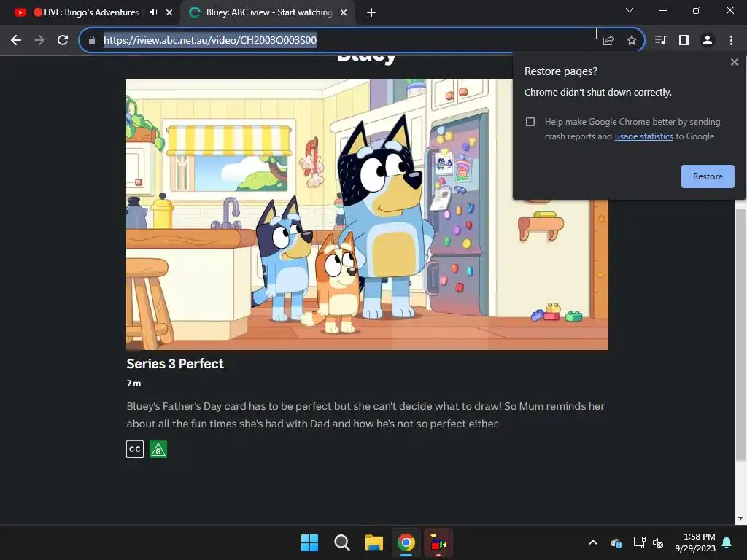This screenshot has width=747, height=560.
Task: Click the browser forward arrow
Action: point(39,41)
